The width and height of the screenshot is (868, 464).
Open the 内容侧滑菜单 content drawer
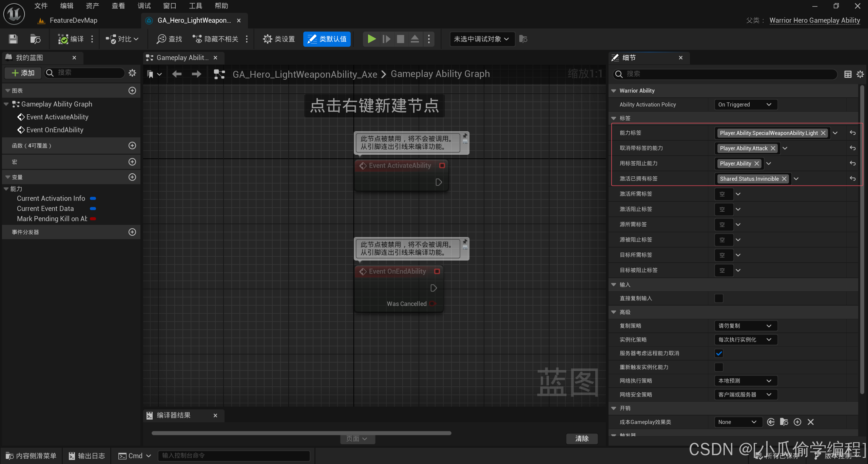pyautogui.click(x=31, y=456)
